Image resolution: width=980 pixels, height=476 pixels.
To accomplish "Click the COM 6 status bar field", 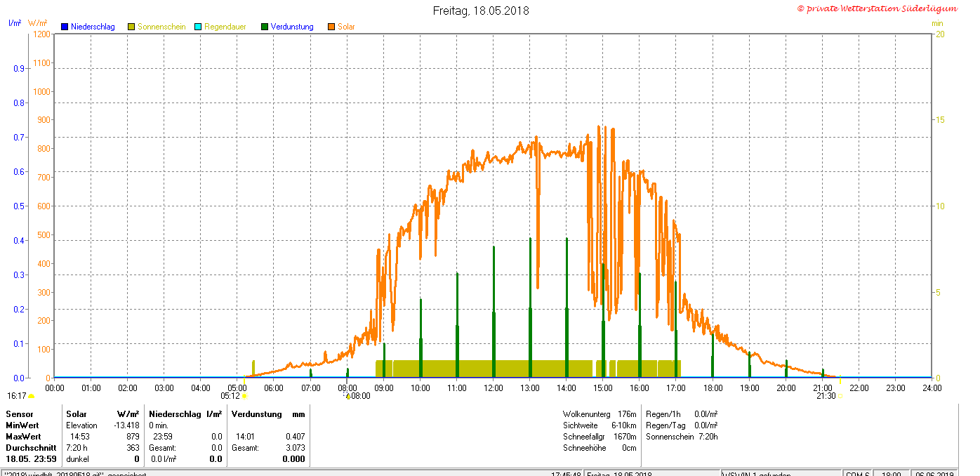I will [x=857, y=475].
